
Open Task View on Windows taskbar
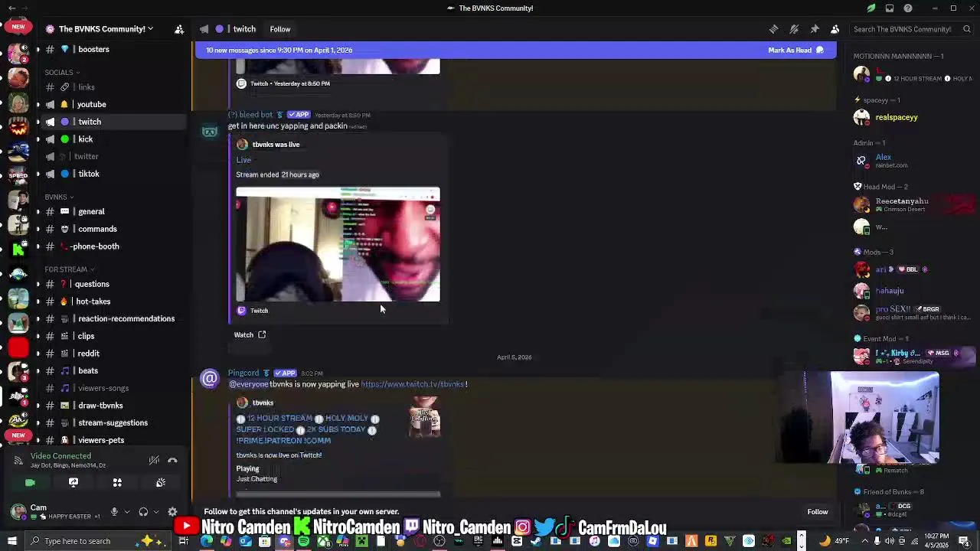click(184, 541)
